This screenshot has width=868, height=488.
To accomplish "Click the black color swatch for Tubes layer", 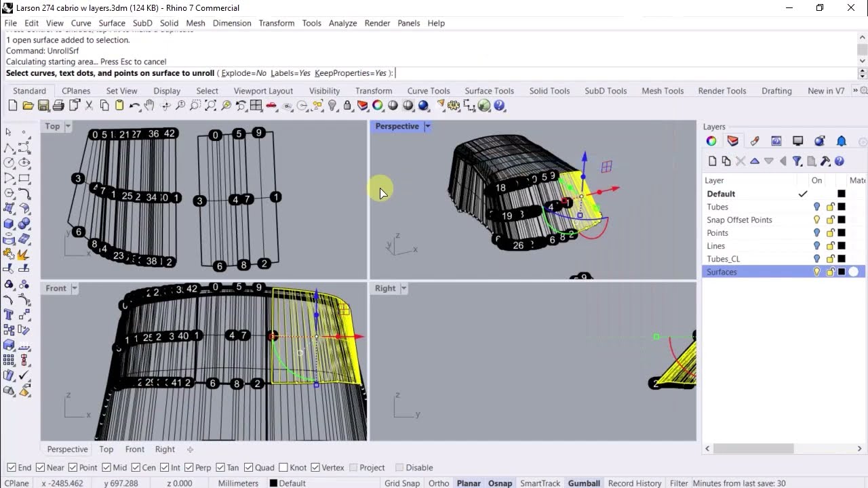I will [842, 207].
